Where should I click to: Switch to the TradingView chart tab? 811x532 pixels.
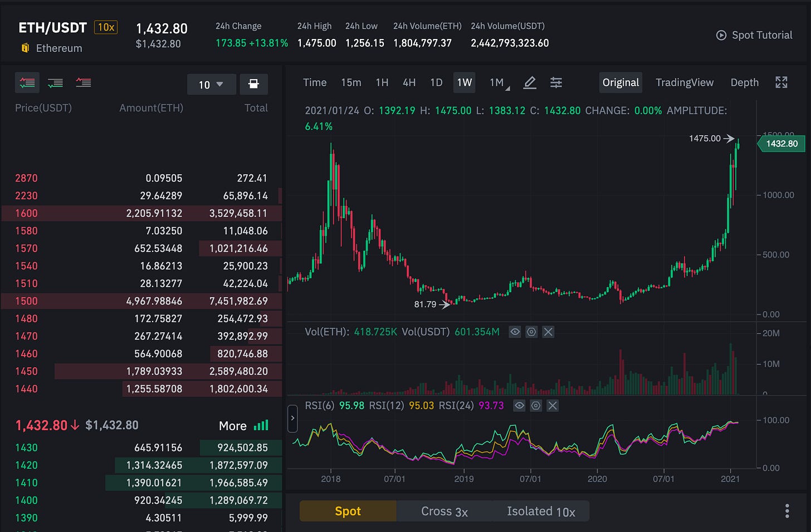click(684, 83)
